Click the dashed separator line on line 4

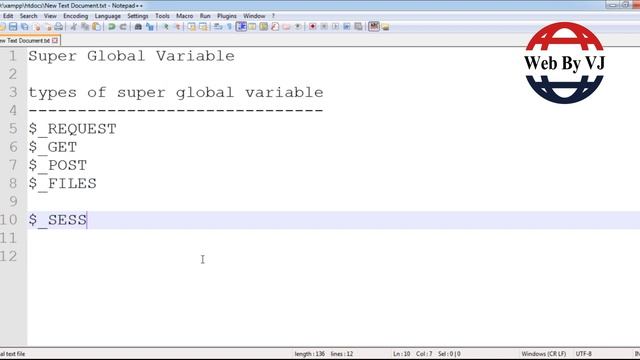(176, 110)
